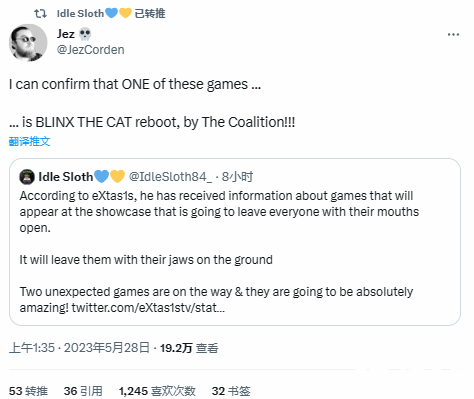Click Jez's profile avatar photo

pyautogui.click(x=28, y=43)
